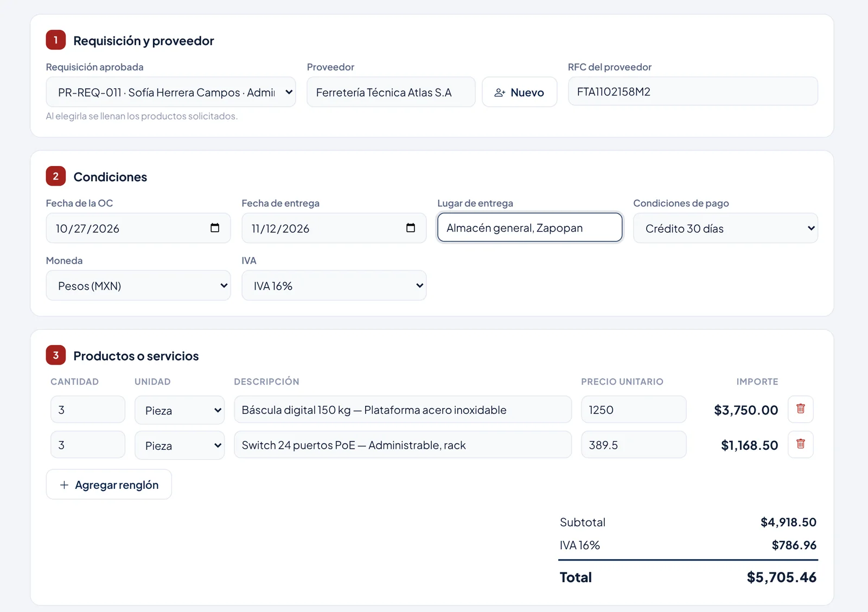868x612 pixels.
Task: Edit quantity for the Switch 24 puertos row
Action: 88,445
